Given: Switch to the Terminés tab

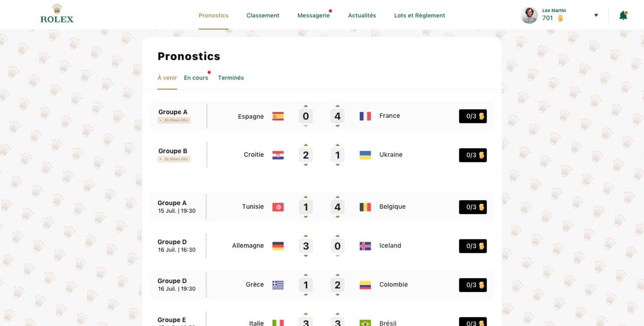Looking at the screenshot, I should click(231, 78).
